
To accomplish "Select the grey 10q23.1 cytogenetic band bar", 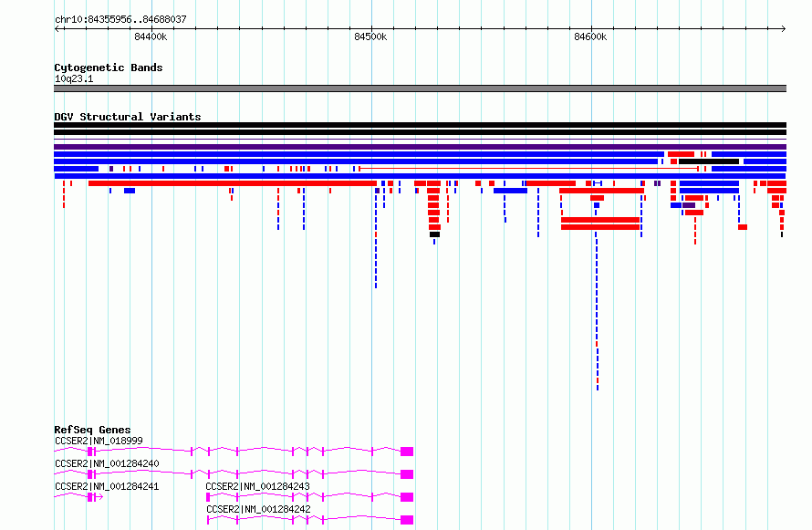I will (420, 88).
